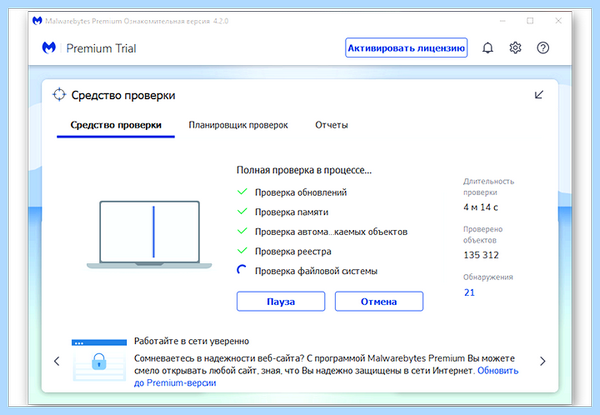The image size is (600, 415).
Task: Click the checkmark beside Проверка памяти
Action: tap(242, 211)
